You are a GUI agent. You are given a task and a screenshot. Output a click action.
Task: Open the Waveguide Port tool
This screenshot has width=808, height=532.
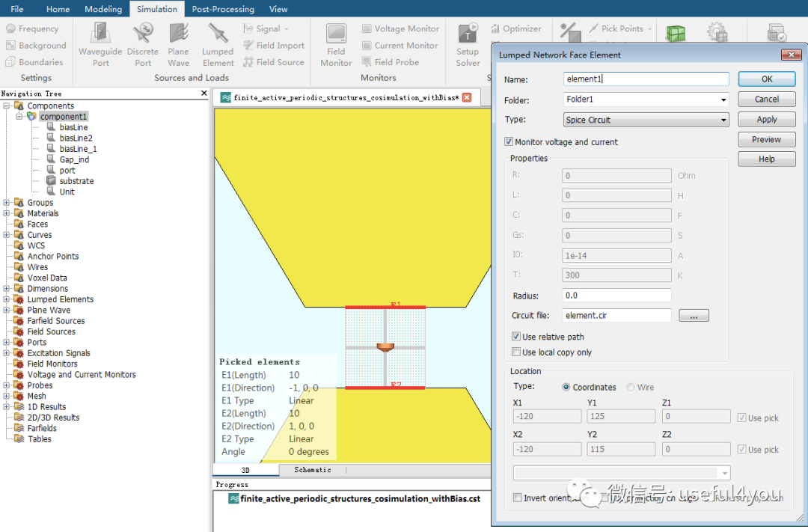(x=100, y=46)
